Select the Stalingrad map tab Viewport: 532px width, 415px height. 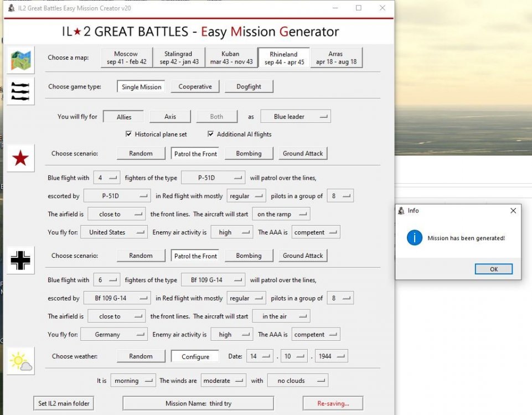pyautogui.click(x=179, y=58)
